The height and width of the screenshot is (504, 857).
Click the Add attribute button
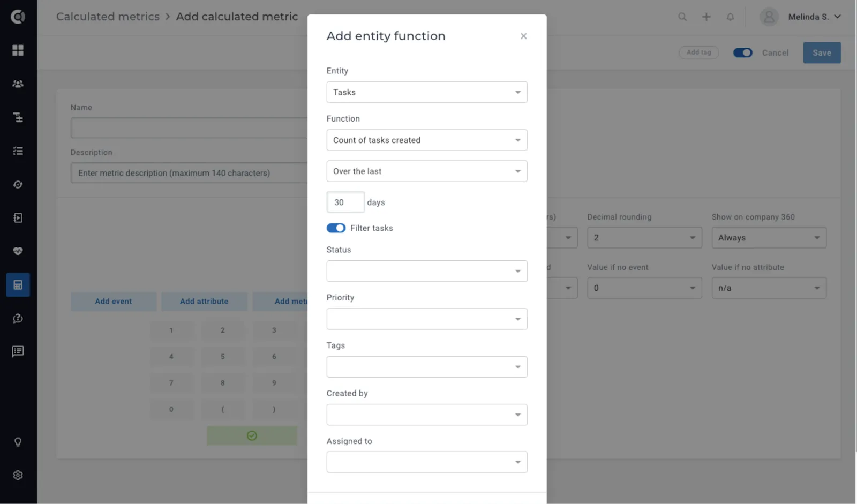point(204,302)
